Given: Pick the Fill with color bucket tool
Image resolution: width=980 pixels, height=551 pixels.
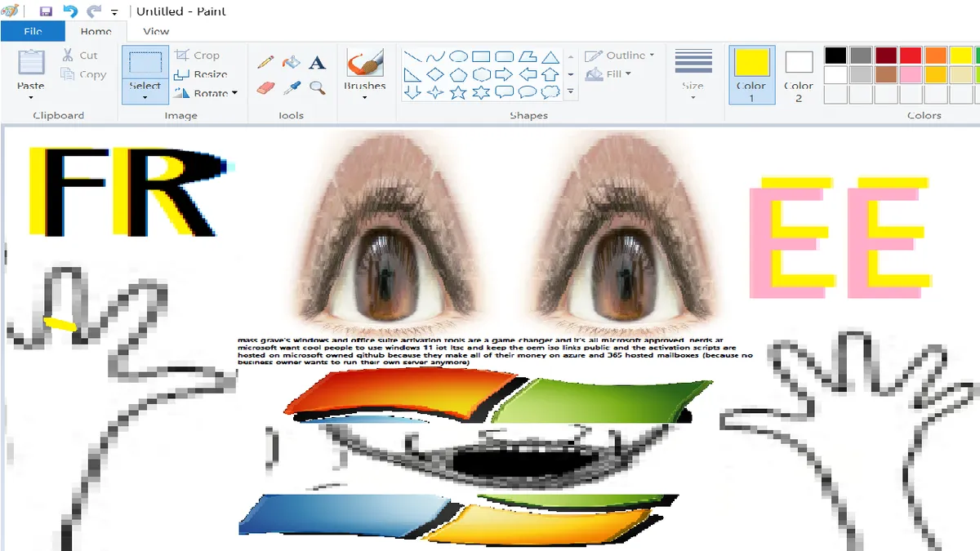Looking at the screenshot, I should (291, 62).
